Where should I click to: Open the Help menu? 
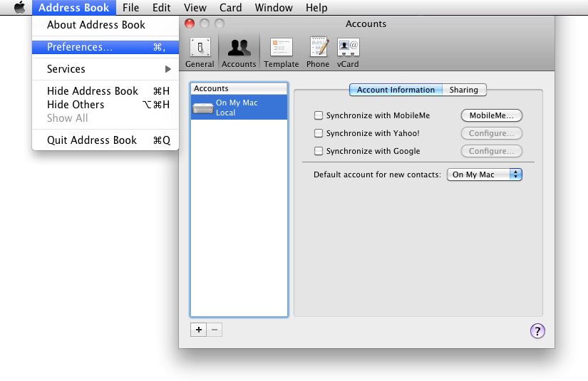(x=316, y=8)
